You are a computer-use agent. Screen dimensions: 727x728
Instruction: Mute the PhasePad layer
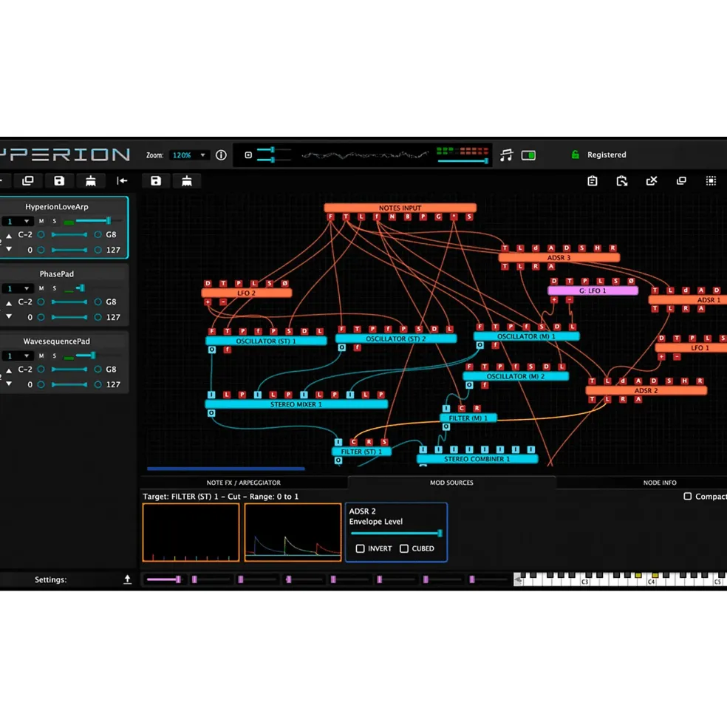coord(41,288)
